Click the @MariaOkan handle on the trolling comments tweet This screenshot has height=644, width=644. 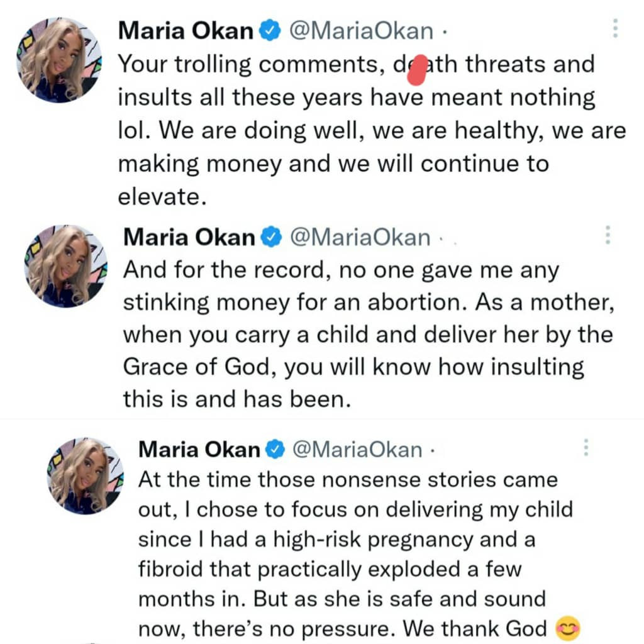click(x=360, y=31)
